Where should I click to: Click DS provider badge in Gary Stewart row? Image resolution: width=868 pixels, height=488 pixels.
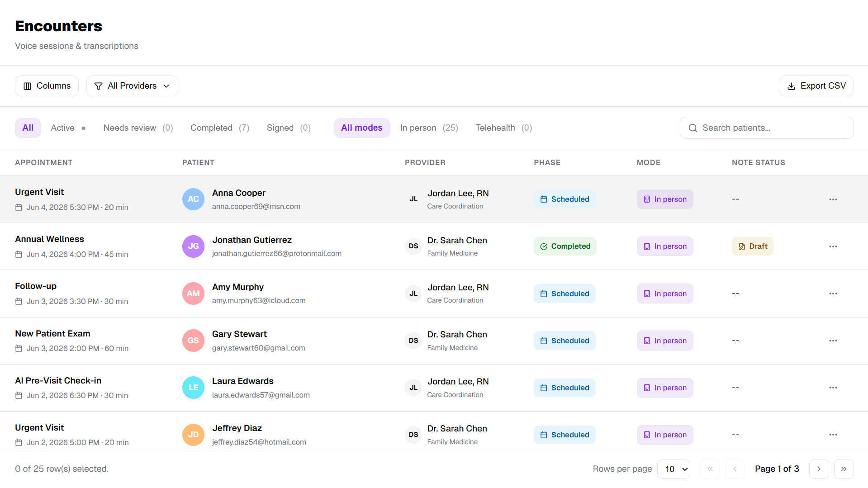pos(413,341)
